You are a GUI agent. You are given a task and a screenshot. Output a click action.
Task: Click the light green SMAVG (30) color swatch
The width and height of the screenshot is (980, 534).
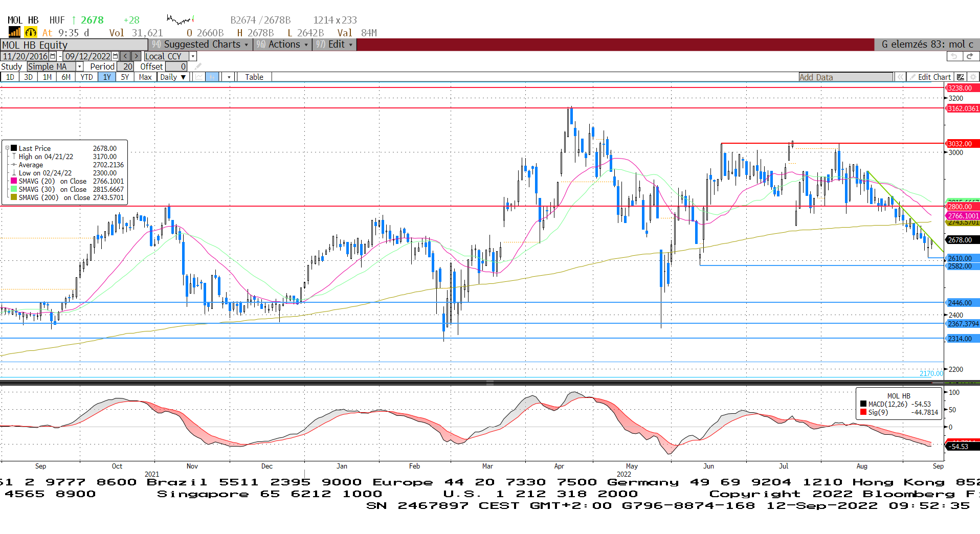14,189
